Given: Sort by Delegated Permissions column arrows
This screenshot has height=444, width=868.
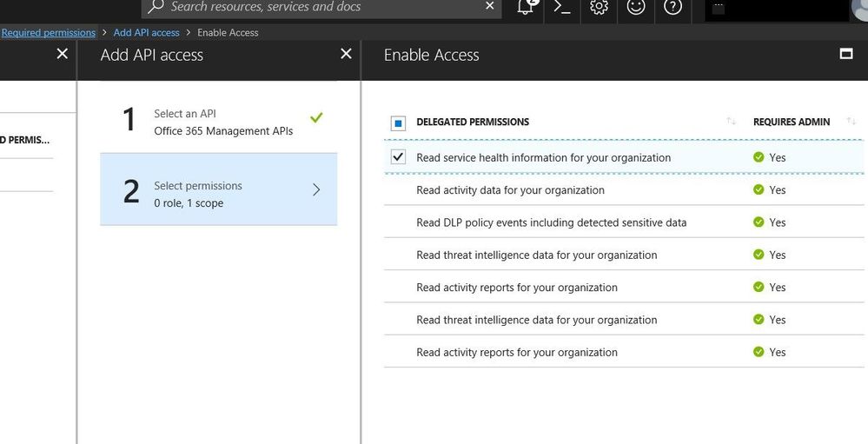Looking at the screenshot, I should 731,122.
